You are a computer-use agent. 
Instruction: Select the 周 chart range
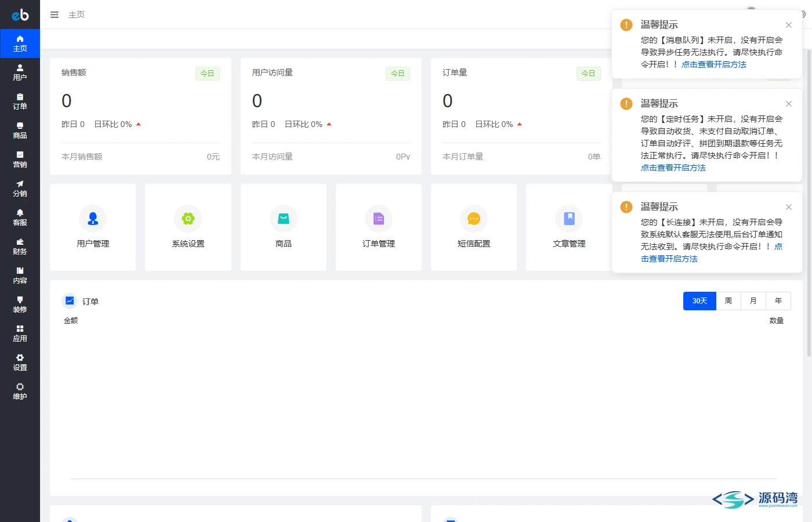click(x=728, y=301)
